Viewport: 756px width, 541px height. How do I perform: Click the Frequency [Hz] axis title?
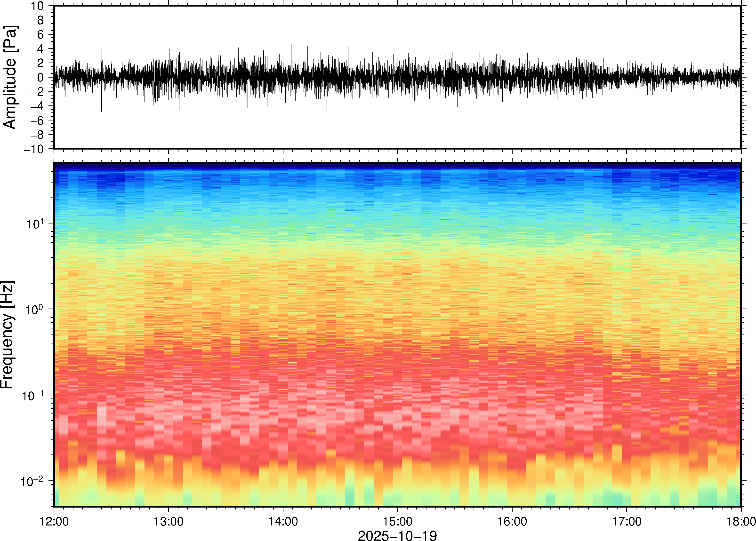(x=7, y=334)
